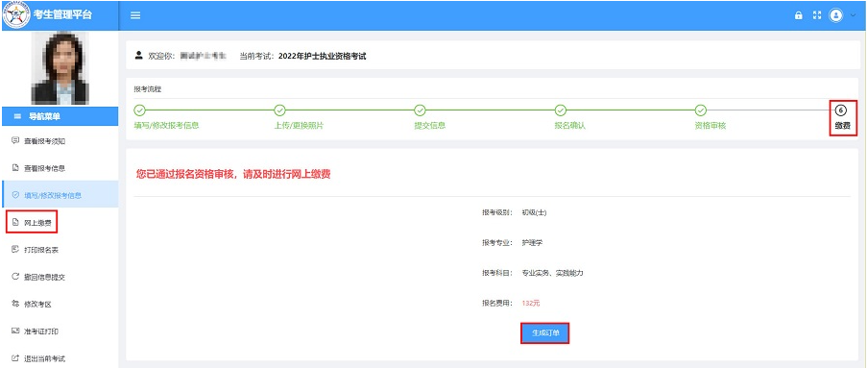The width and height of the screenshot is (868, 368).
Task: Select 填写/修改报考信息 sidebar item
Action: (60, 195)
